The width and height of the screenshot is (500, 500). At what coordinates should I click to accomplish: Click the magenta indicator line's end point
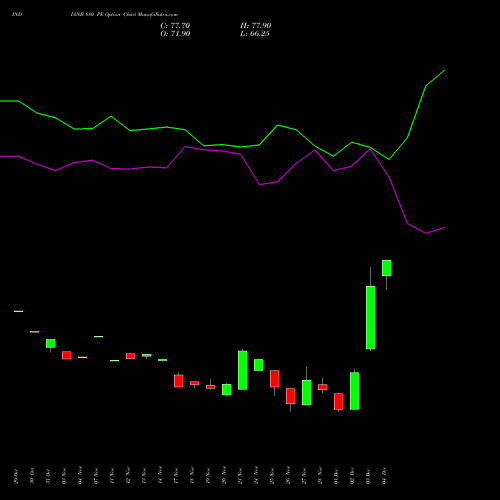(x=445, y=227)
